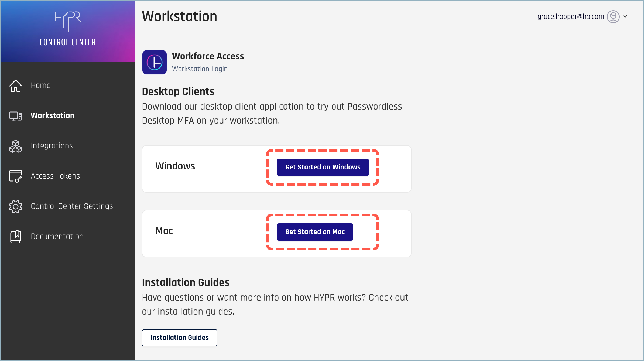Click the Documentation book icon

tap(16, 237)
